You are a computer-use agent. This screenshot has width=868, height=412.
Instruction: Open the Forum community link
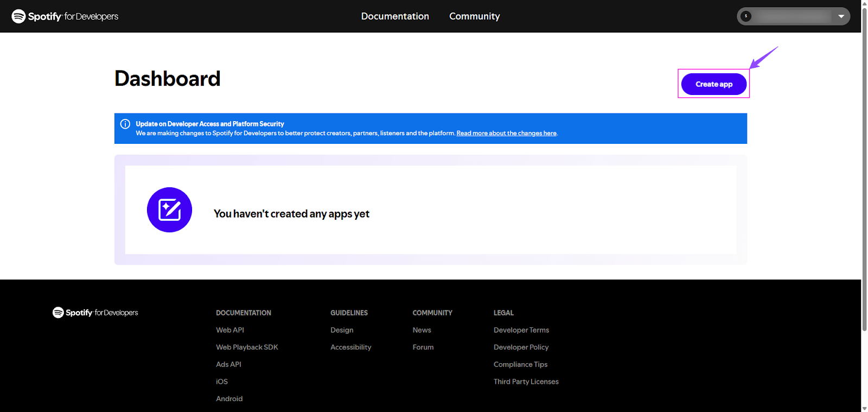pyautogui.click(x=423, y=347)
